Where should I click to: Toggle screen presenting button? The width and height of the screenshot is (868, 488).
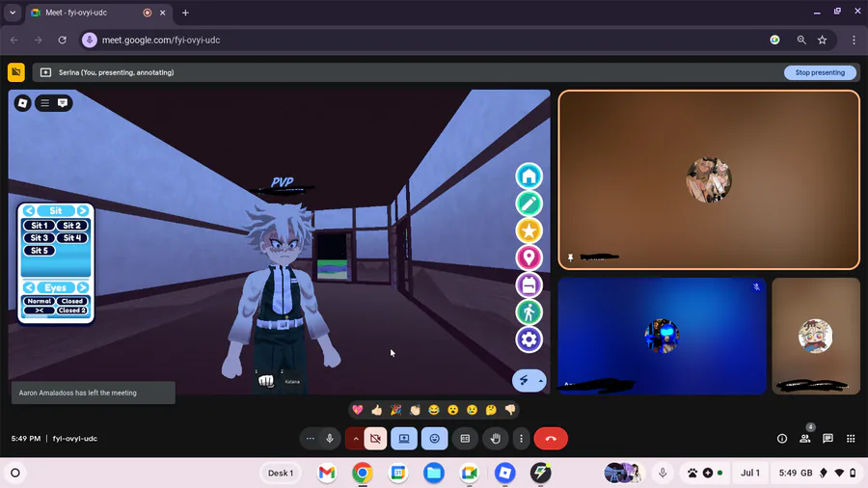pos(404,439)
